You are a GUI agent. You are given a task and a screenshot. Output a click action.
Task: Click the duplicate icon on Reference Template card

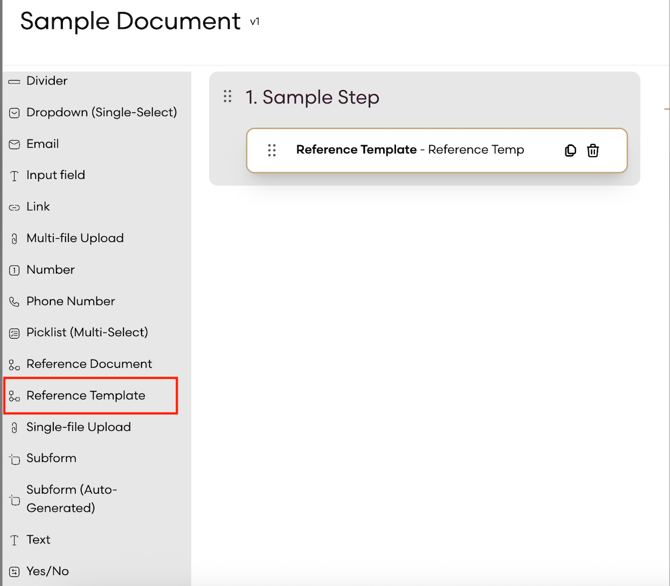(x=570, y=151)
